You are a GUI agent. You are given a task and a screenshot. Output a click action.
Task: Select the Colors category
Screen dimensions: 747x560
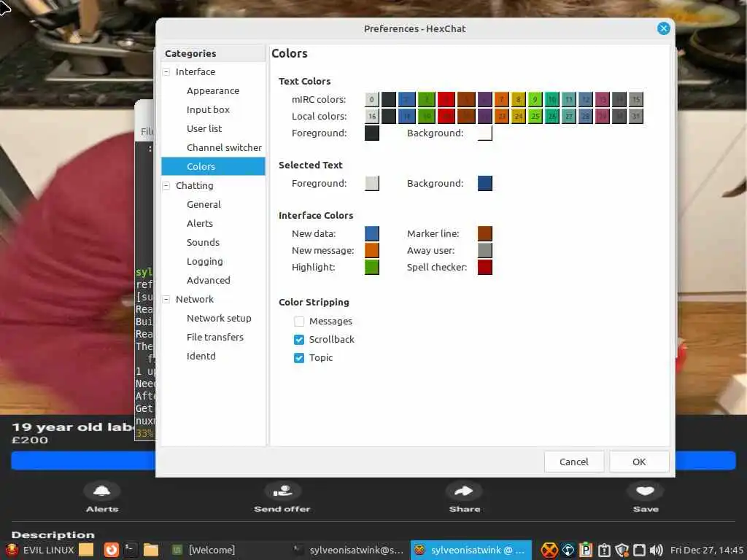coord(213,167)
